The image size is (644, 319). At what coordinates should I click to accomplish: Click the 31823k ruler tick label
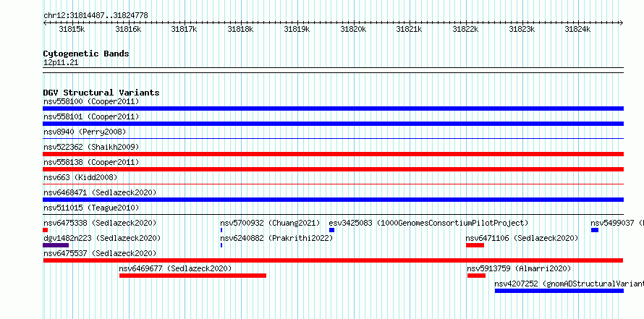pos(522,29)
